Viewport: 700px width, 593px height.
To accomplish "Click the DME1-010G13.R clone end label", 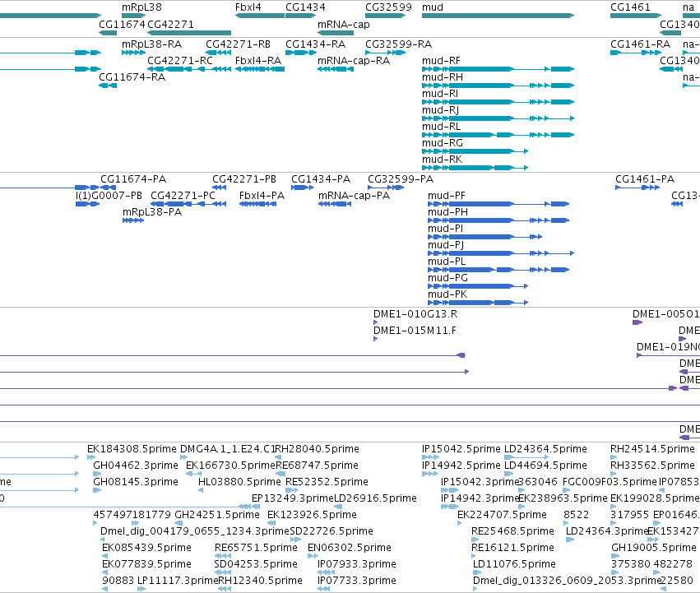I will tap(415, 314).
